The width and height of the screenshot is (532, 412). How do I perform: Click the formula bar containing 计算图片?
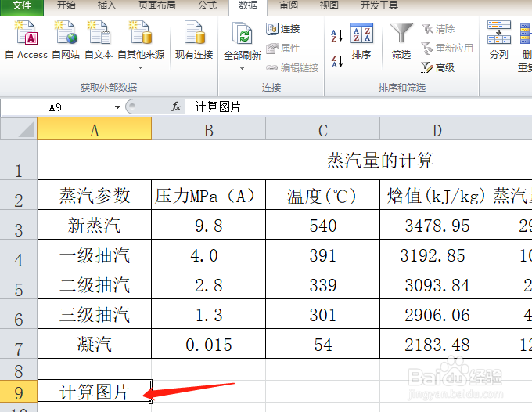pos(358,107)
